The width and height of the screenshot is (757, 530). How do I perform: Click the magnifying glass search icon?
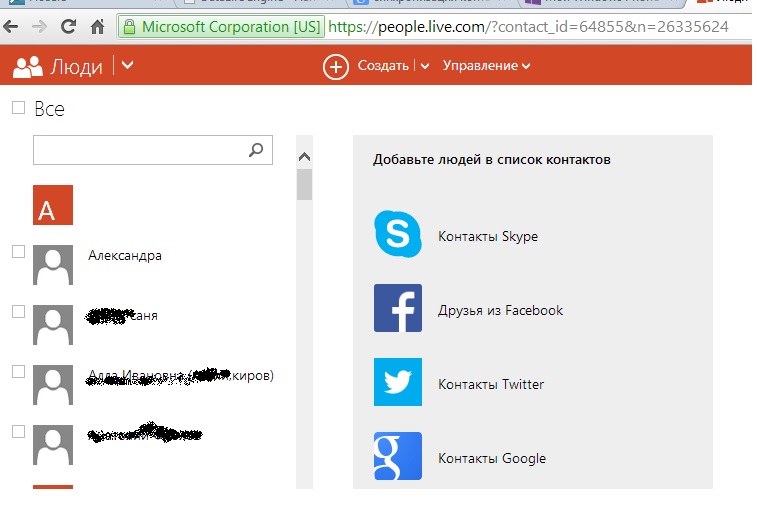click(256, 150)
